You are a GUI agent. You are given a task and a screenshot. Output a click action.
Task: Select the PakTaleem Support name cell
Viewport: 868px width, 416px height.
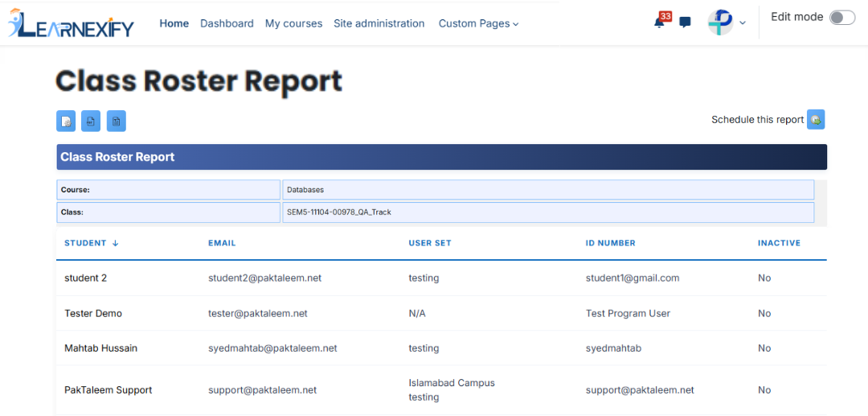coord(108,390)
